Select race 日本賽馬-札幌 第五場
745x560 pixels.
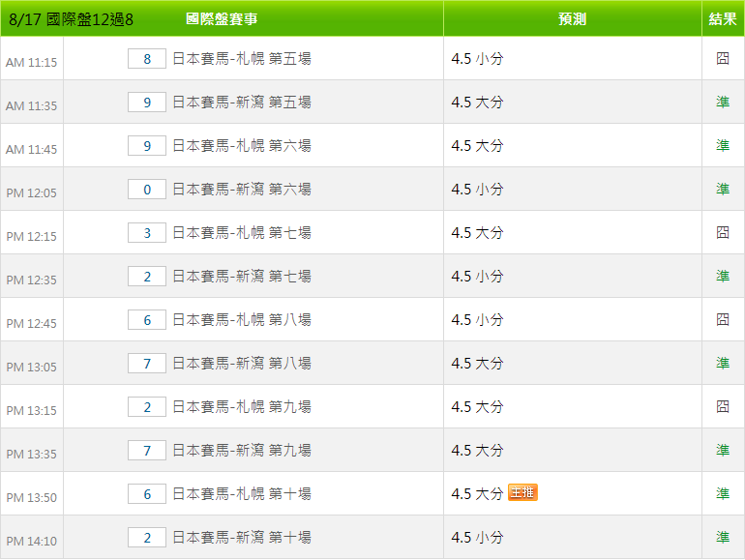(x=242, y=59)
